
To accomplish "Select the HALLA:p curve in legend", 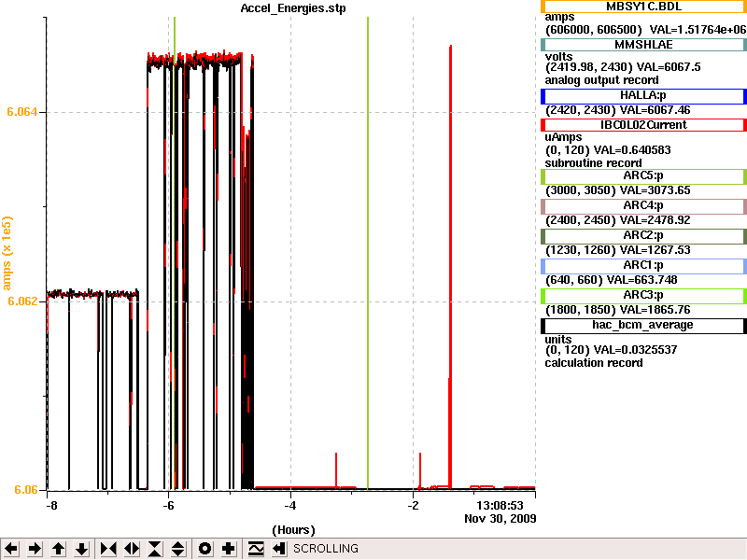I will click(643, 96).
